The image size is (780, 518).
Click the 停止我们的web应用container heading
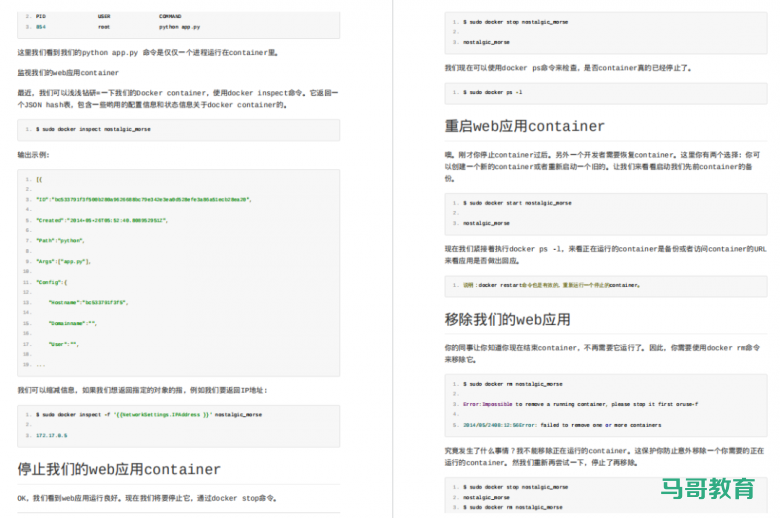119,469
